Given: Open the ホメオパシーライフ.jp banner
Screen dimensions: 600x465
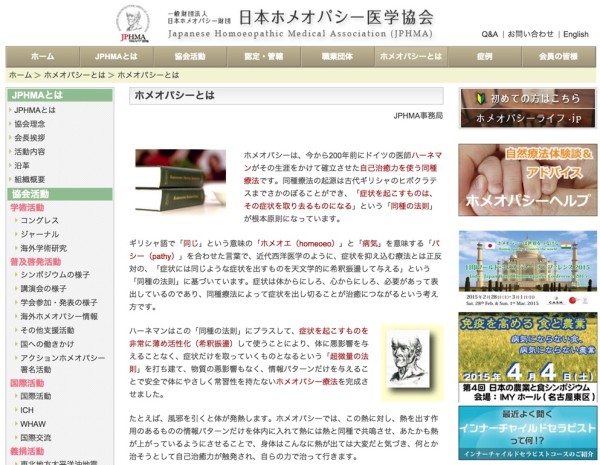Looking at the screenshot, I should (528, 118).
